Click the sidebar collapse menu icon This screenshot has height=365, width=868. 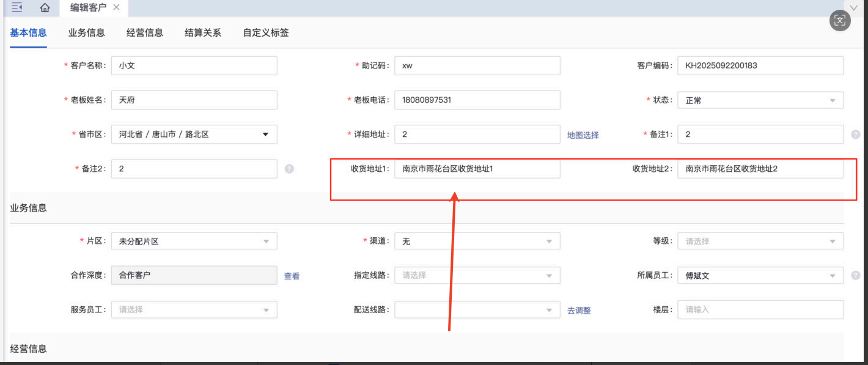(x=17, y=7)
